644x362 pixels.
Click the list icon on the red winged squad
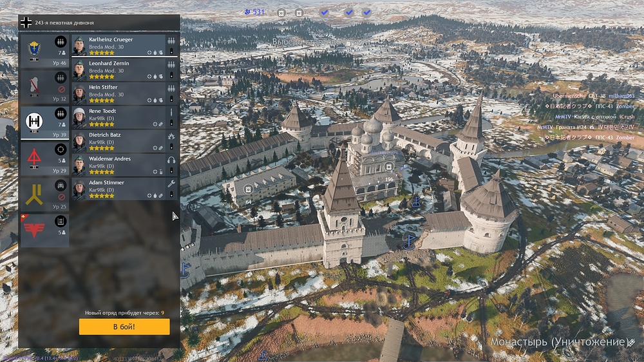coord(61,222)
